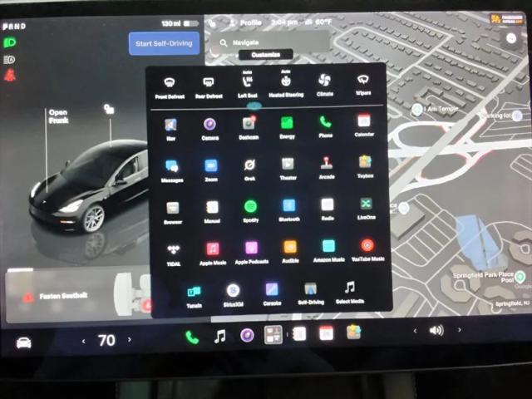Tap the Customize button
Viewport: 532px width, 399px height.
pyautogui.click(x=266, y=55)
